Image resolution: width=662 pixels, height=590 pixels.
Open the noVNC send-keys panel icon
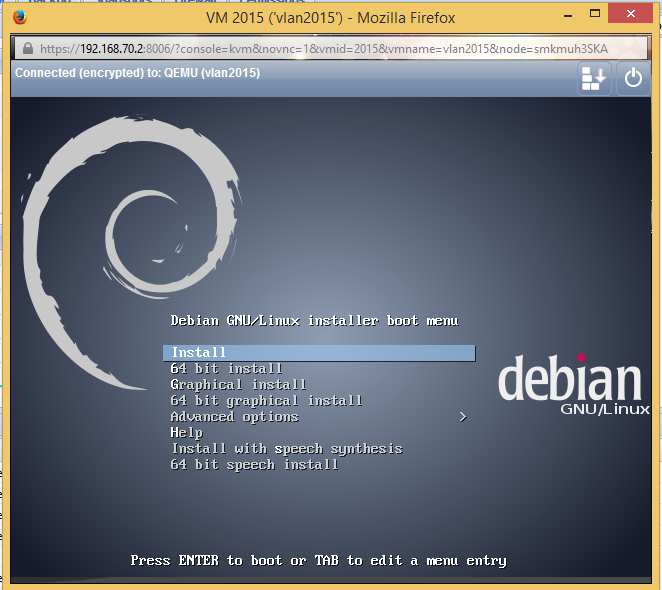coord(594,78)
